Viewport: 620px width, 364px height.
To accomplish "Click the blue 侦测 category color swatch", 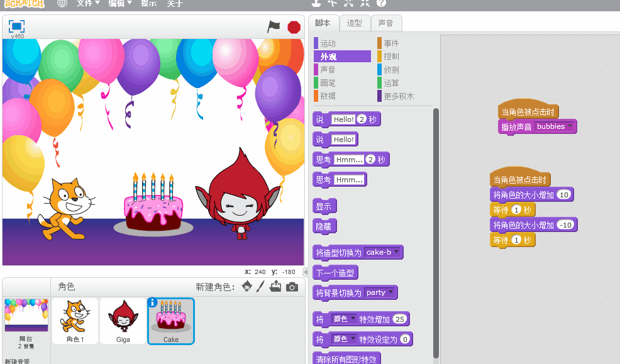I will 379,70.
